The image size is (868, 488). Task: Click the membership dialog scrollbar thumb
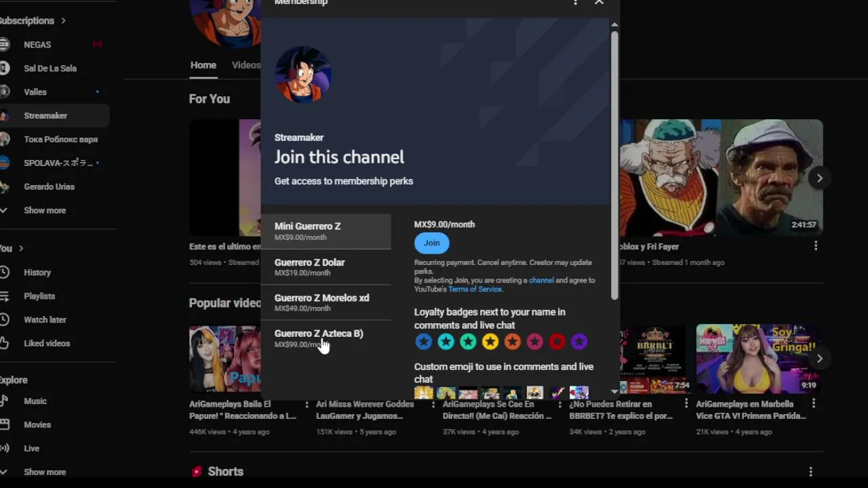(614, 165)
